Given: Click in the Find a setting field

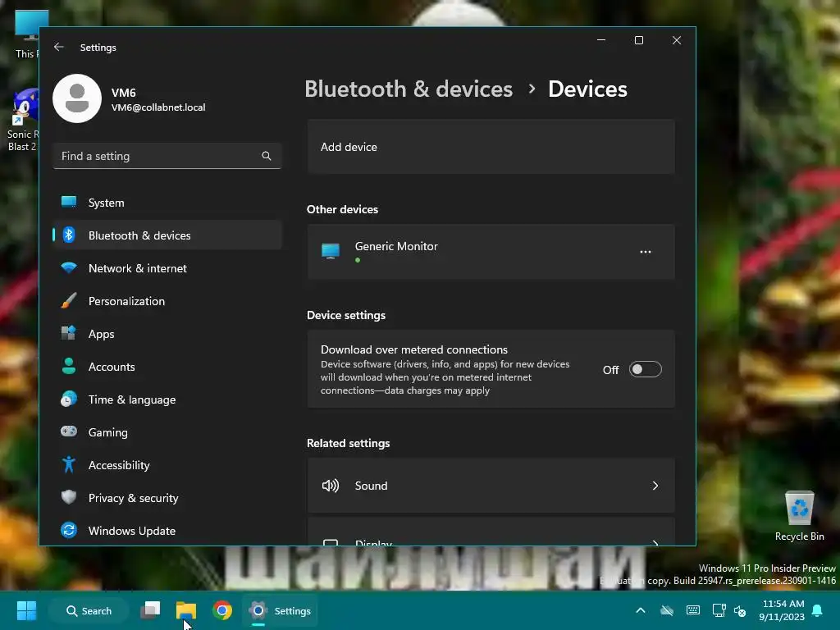Looking at the screenshot, I should point(167,156).
